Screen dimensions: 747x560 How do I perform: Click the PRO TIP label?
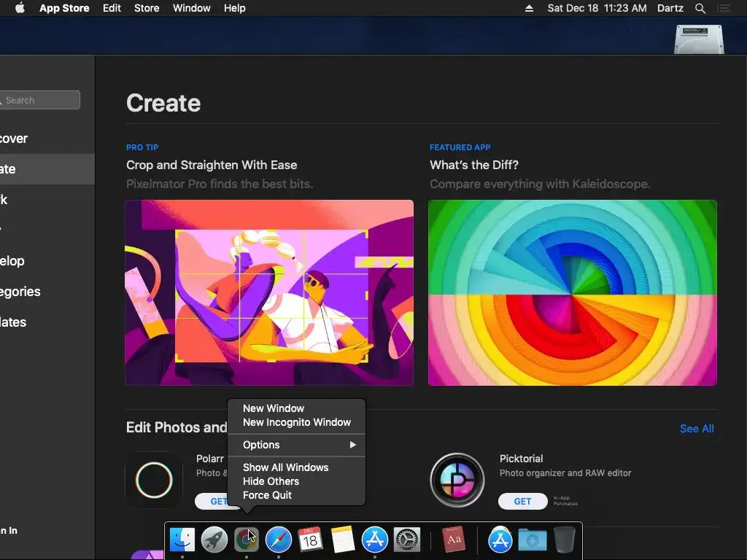(x=142, y=147)
